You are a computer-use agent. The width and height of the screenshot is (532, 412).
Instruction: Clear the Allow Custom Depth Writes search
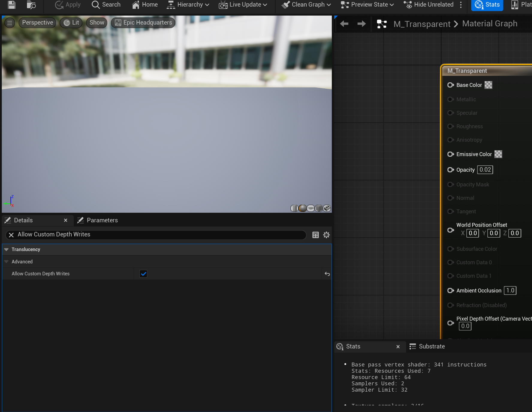[x=11, y=235]
